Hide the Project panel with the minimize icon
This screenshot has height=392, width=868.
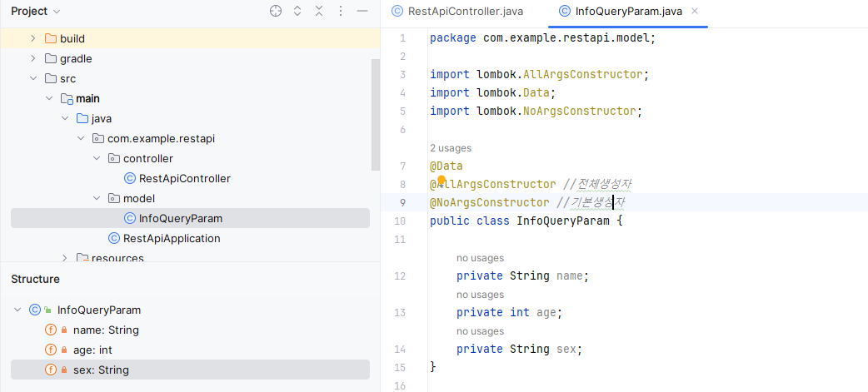click(362, 11)
